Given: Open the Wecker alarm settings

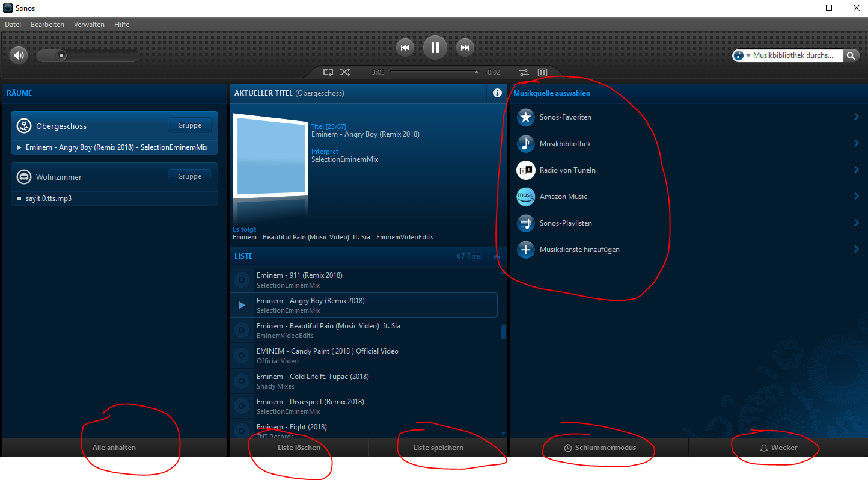Looking at the screenshot, I should point(778,448).
